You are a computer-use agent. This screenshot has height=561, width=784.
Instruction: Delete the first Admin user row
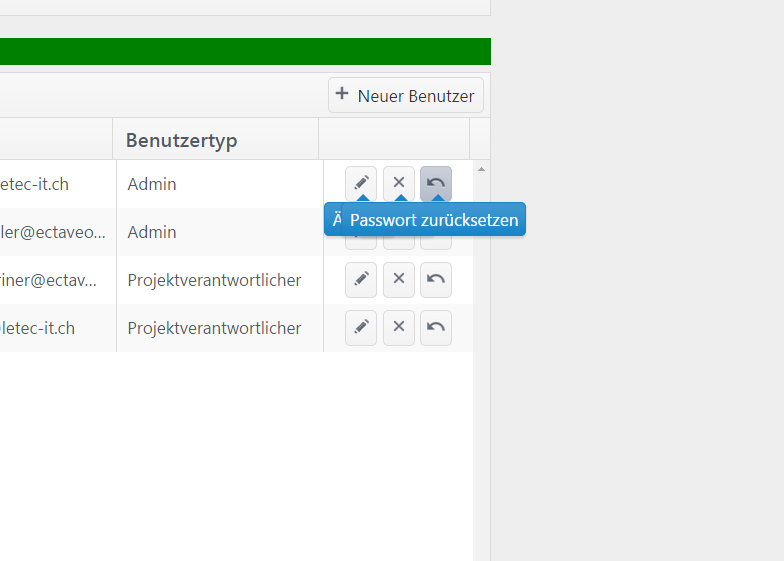398,183
